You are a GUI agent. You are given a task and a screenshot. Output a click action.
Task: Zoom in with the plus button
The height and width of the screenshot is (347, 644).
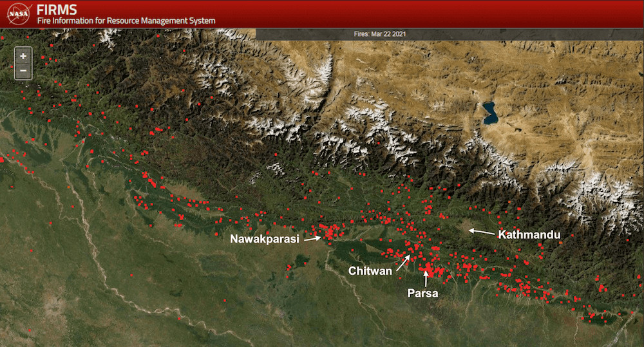tap(23, 56)
